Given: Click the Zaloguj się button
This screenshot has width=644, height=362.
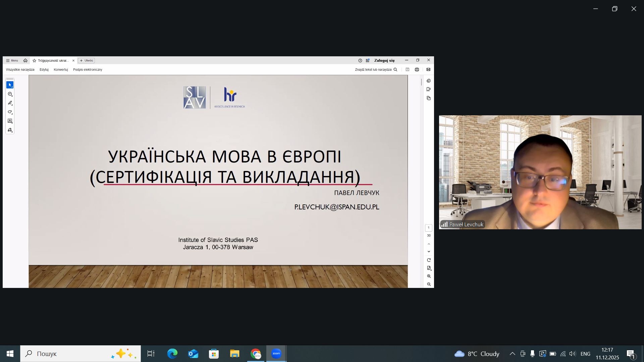Looking at the screenshot, I should 384,61.
